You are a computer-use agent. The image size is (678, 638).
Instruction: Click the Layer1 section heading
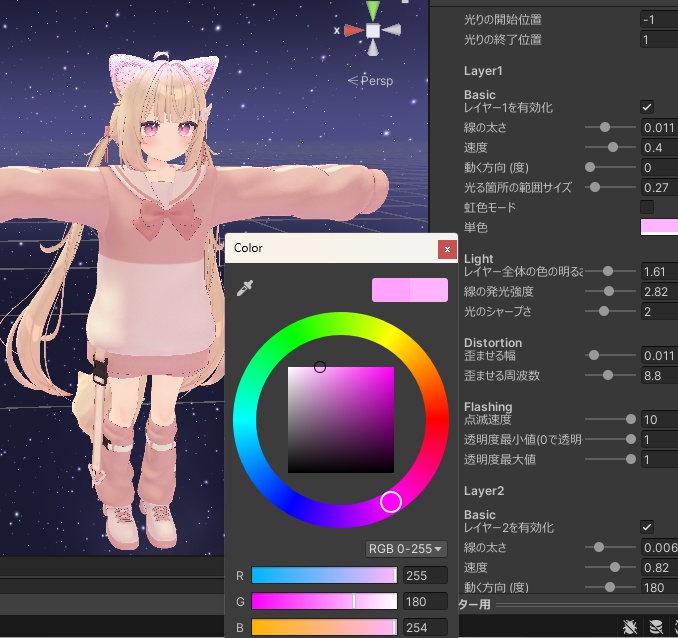483,71
